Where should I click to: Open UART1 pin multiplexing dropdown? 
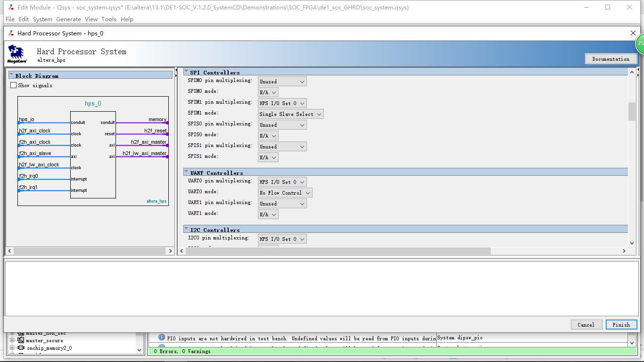pyautogui.click(x=282, y=204)
